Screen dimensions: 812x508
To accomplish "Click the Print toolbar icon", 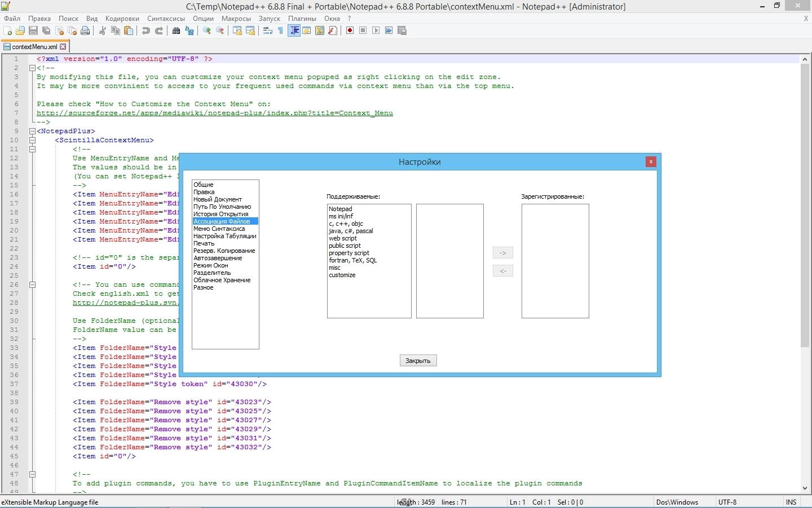I will coord(85,30).
